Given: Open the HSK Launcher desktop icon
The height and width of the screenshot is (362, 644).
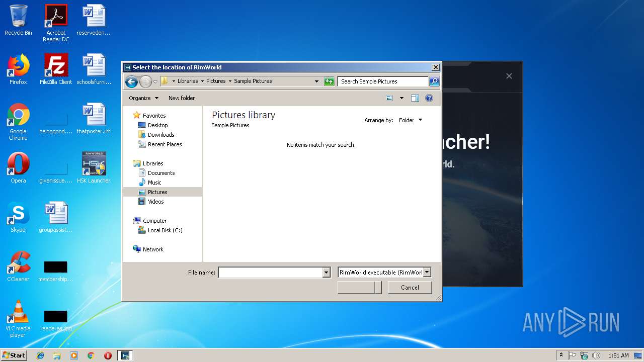Looking at the screenshot, I should [94, 168].
